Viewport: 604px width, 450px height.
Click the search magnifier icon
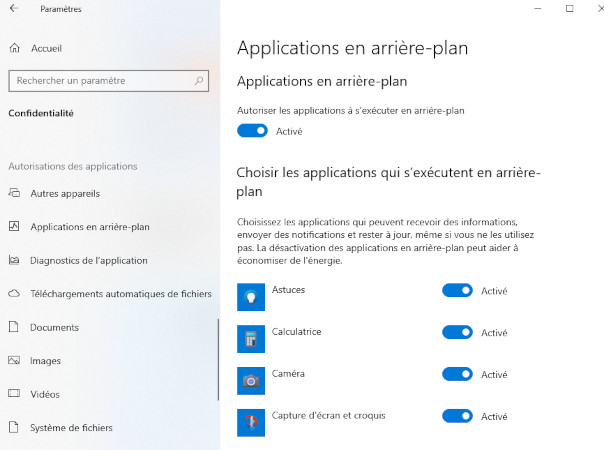click(198, 81)
